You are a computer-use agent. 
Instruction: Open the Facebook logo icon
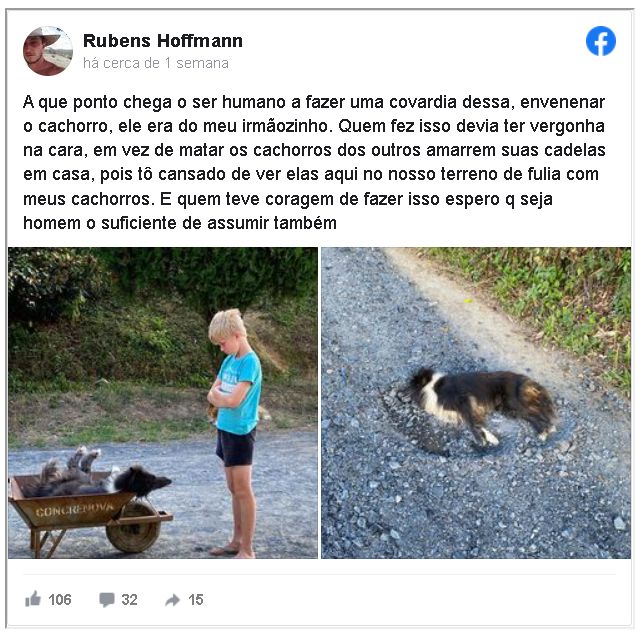click(x=601, y=41)
